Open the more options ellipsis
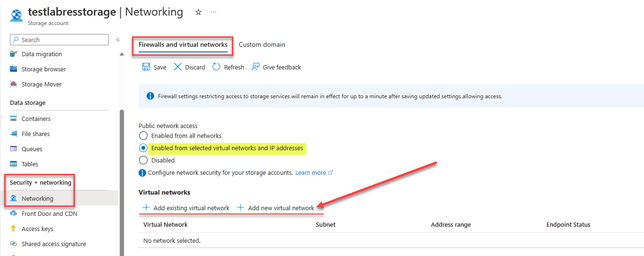The width and height of the screenshot is (644, 256). [x=214, y=12]
